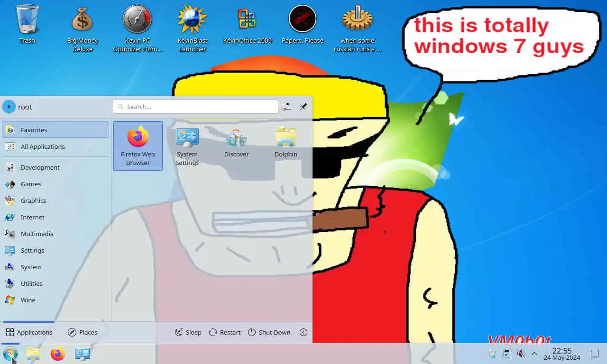Open the system tray app icon left of clipboard

(x=492, y=354)
